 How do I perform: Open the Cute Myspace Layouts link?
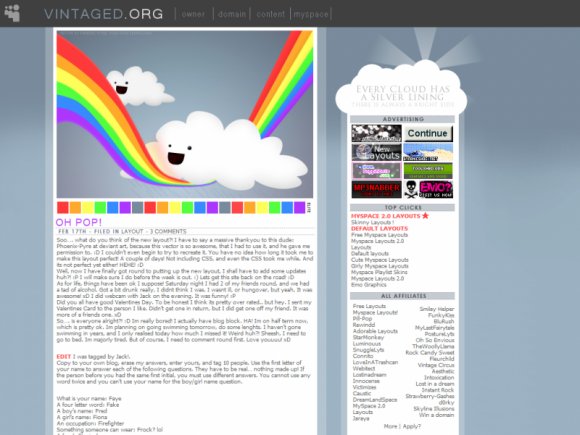(x=380, y=260)
